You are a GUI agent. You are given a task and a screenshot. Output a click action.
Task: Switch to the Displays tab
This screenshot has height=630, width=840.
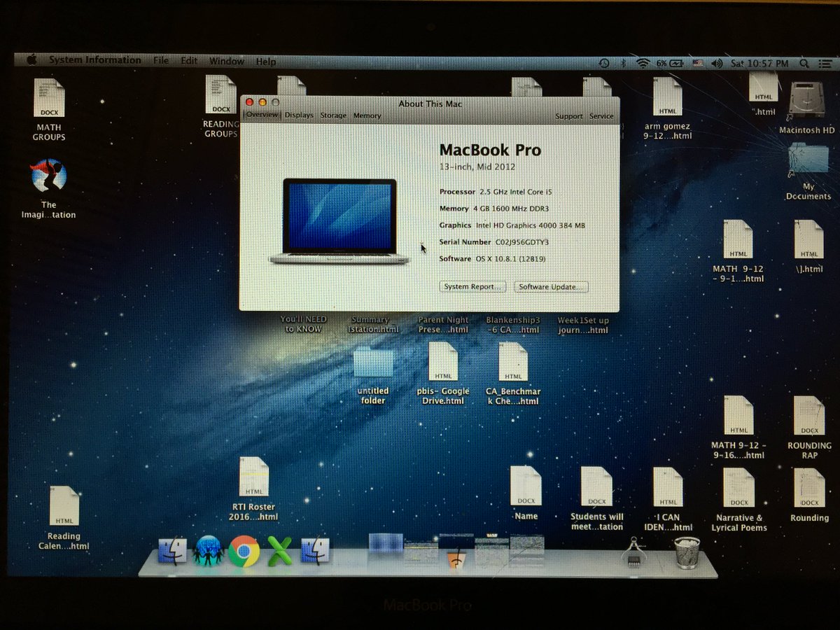[299, 115]
